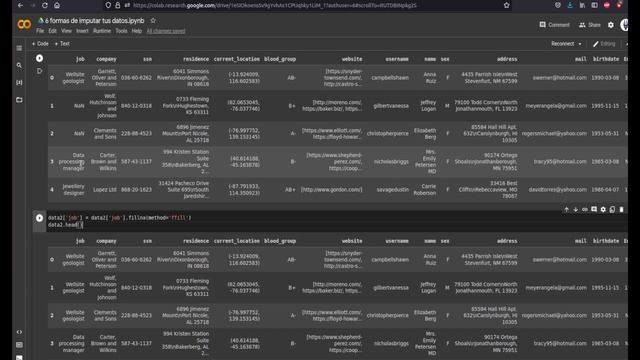640x360 pixels.
Task: Open the Files folder panel
Action: tap(19, 100)
